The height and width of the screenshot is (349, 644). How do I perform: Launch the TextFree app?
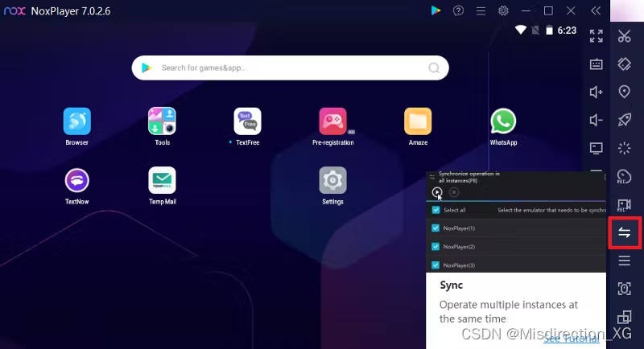(247, 121)
